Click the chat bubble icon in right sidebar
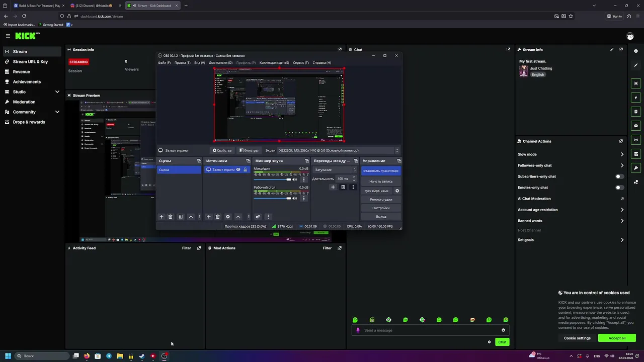 (x=636, y=126)
